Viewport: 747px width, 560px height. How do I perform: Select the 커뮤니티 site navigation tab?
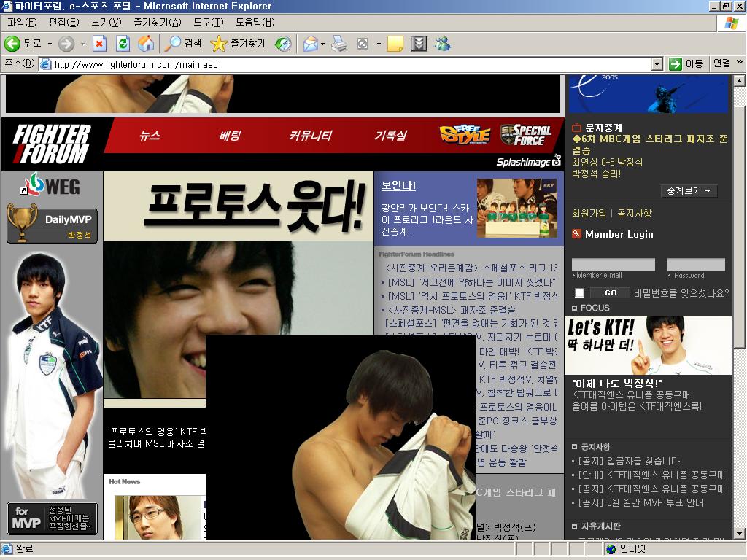pos(310,136)
